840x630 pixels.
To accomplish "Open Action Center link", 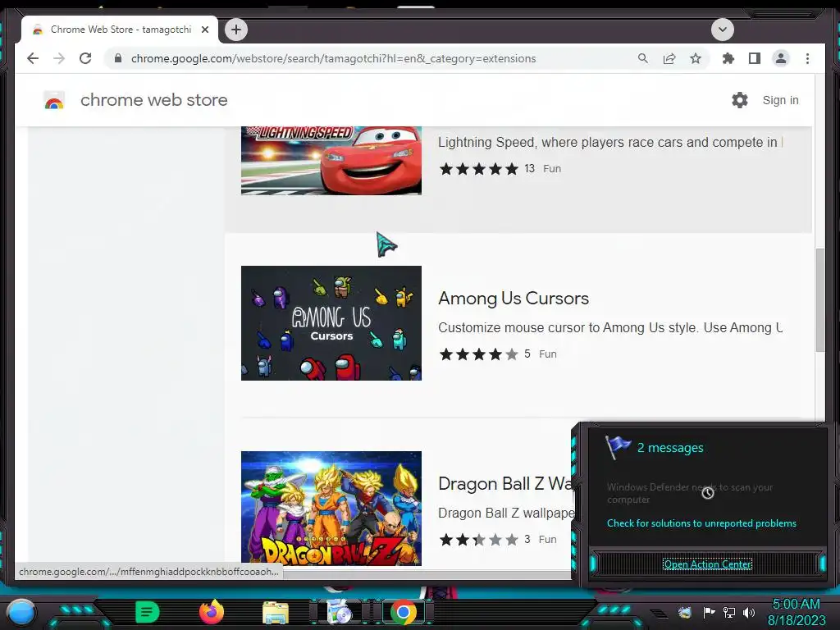I will (707, 564).
